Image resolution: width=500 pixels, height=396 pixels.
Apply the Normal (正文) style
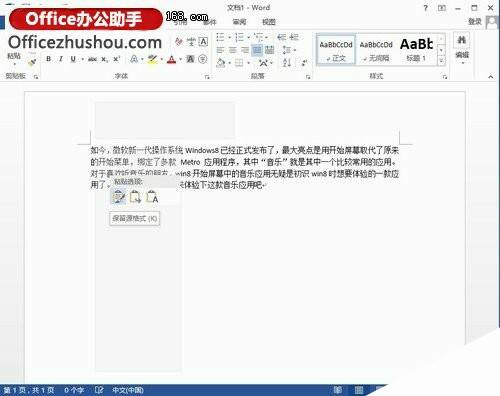pyautogui.click(x=336, y=50)
